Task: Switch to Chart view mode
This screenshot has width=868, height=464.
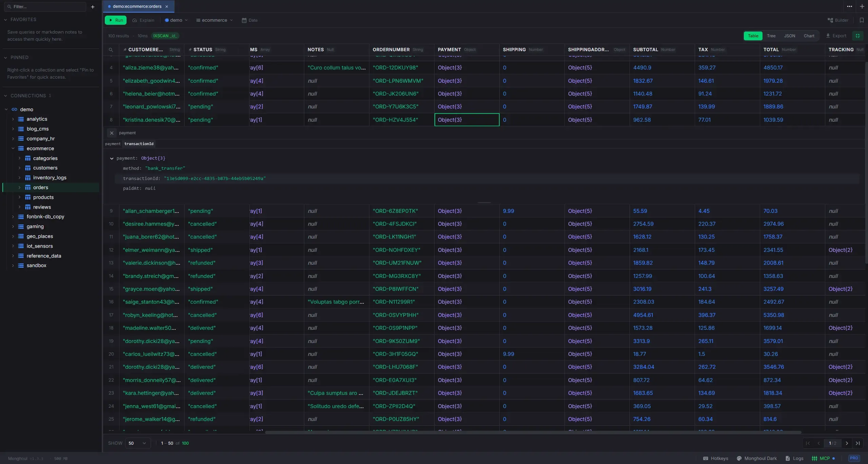Action: click(809, 36)
